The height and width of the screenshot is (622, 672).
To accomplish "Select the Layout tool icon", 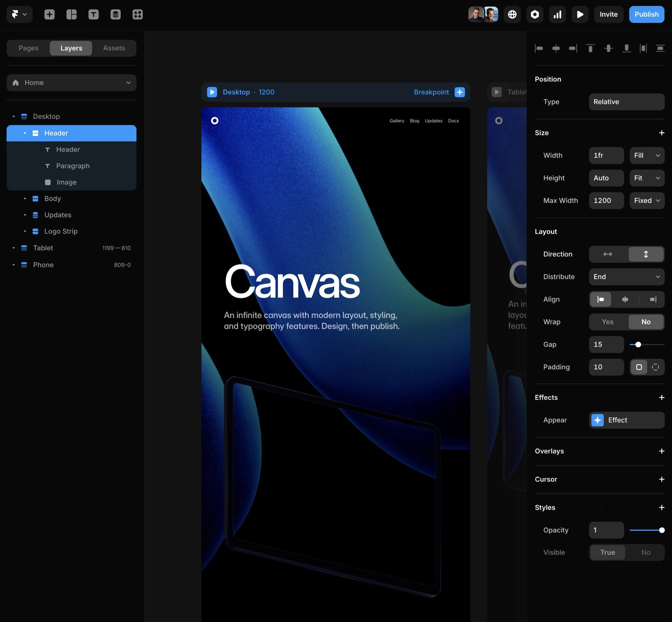I will (72, 14).
